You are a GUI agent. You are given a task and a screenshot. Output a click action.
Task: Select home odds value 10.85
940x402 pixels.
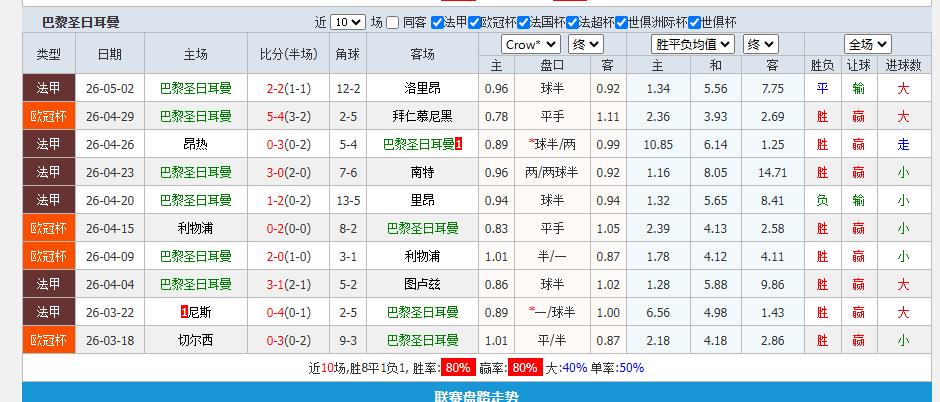tap(658, 144)
